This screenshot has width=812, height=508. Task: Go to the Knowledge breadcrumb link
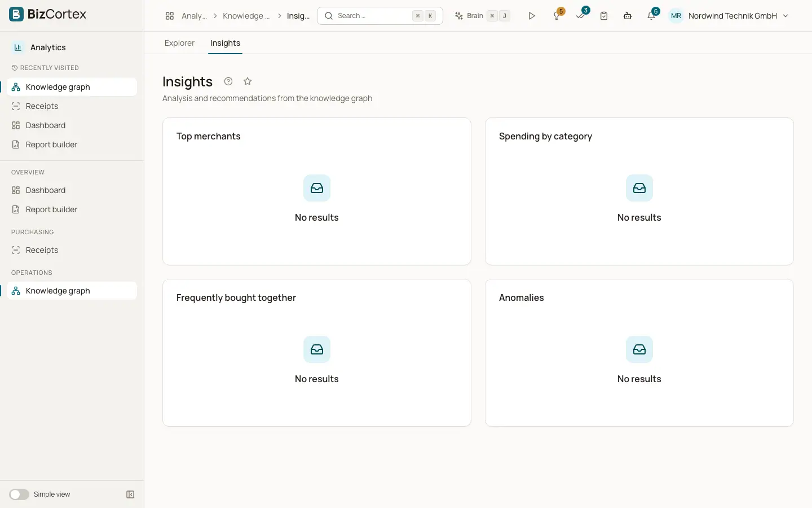246,16
